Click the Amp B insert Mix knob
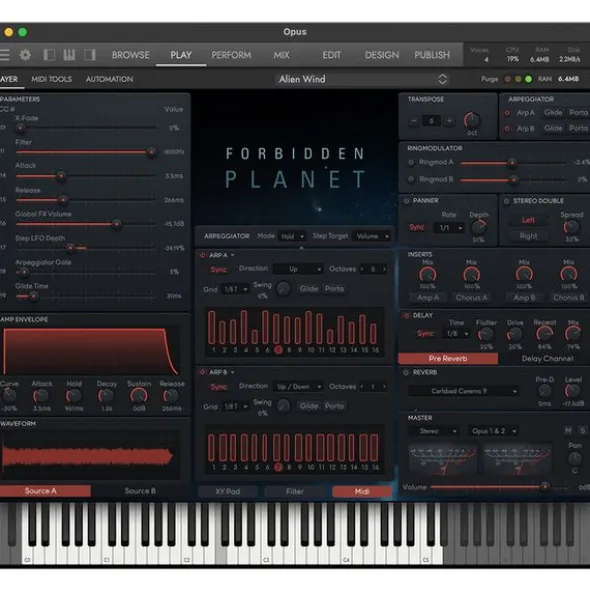 click(x=524, y=275)
